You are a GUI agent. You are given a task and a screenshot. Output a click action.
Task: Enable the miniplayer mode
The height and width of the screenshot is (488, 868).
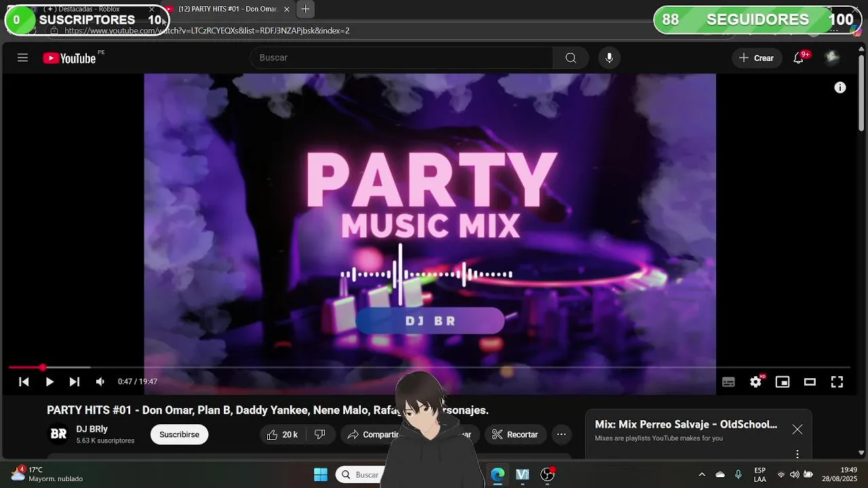(783, 382)
